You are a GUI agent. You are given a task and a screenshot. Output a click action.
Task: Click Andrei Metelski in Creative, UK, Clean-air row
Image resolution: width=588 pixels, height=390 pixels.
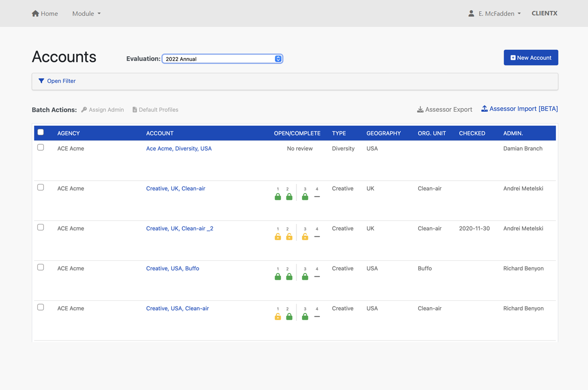click(523, 189)
